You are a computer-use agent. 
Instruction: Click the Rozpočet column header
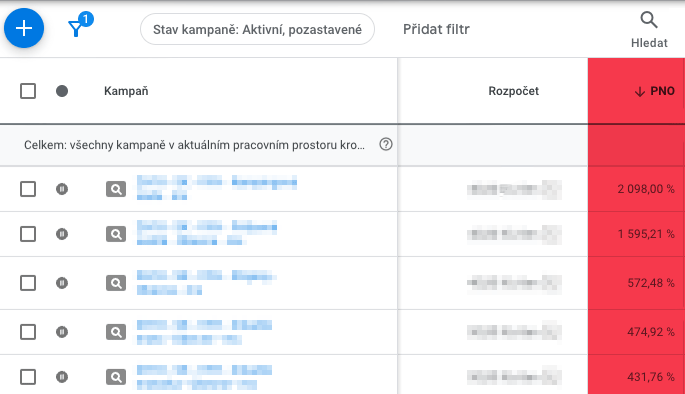point(513,91)
